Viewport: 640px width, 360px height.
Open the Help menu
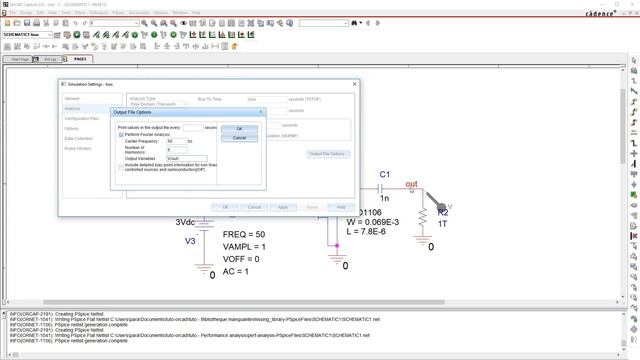point(196,13)
